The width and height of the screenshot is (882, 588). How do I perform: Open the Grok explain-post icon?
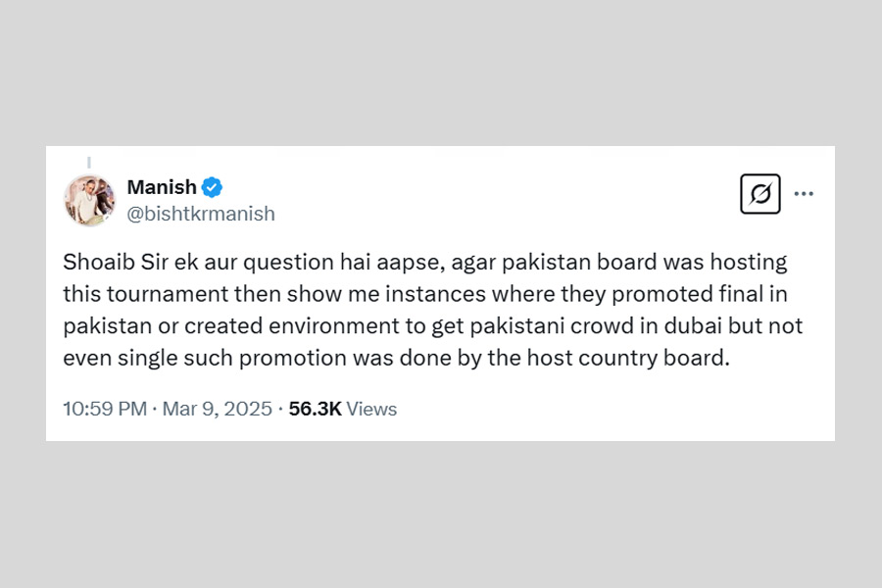click(x=759, y=194)
